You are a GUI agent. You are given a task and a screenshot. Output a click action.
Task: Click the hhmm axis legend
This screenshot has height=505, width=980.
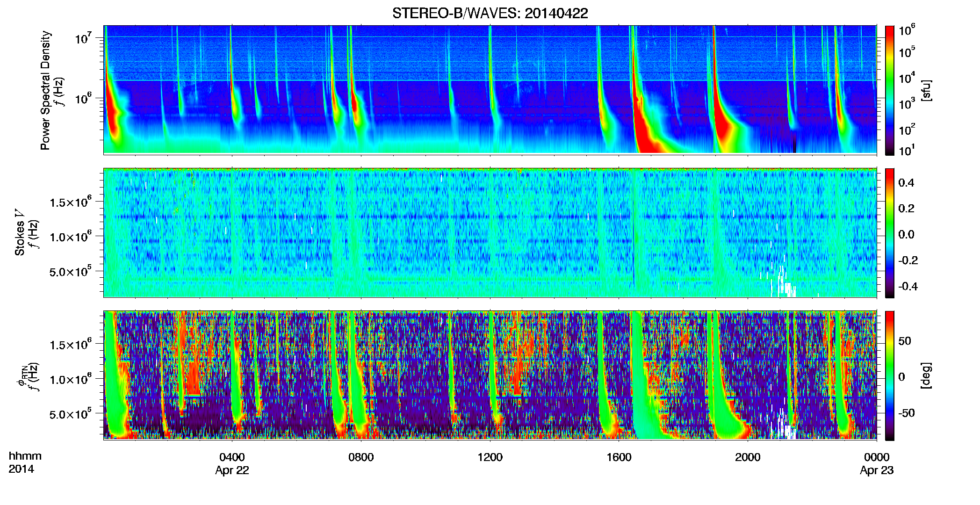click(25, 456)
